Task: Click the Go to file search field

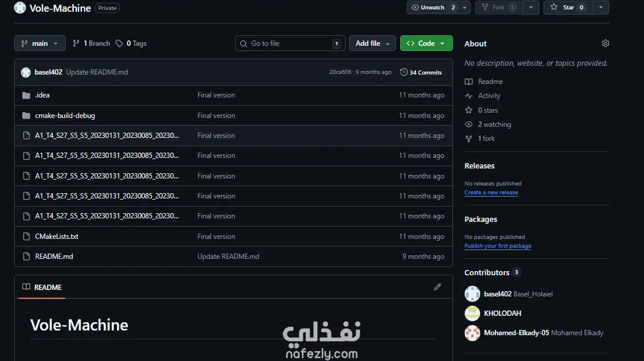Action: click(290, 43)
